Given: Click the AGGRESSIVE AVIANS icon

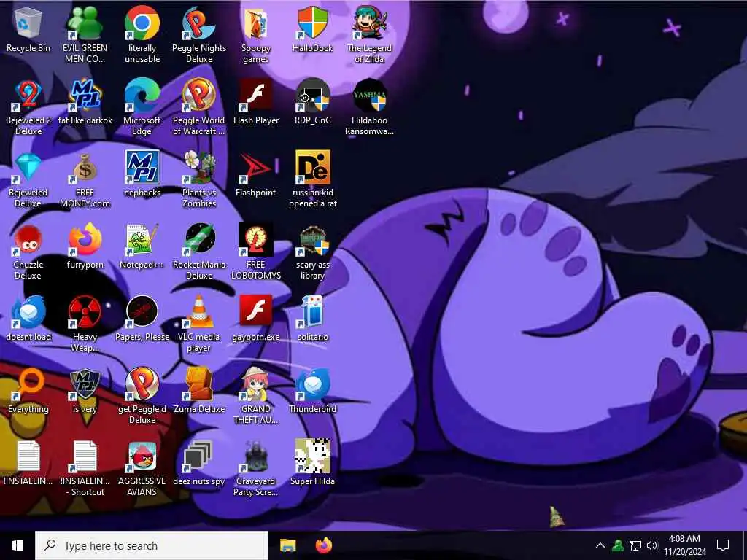Looking at the screenshot, I should click(x=142, y=457).
